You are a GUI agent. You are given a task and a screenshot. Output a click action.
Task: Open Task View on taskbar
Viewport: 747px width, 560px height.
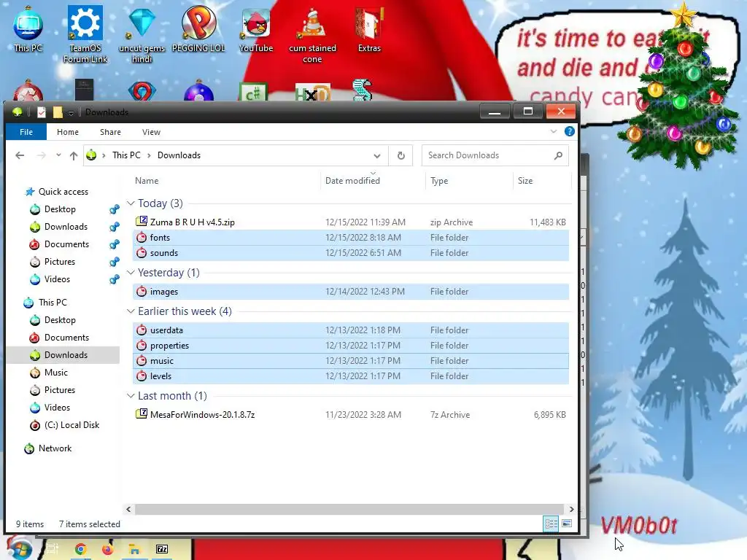tap(53, 550)
